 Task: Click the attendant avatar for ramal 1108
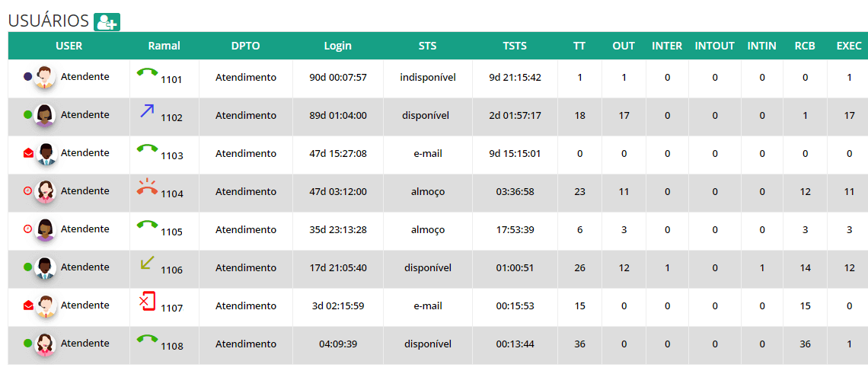point(46,344)
